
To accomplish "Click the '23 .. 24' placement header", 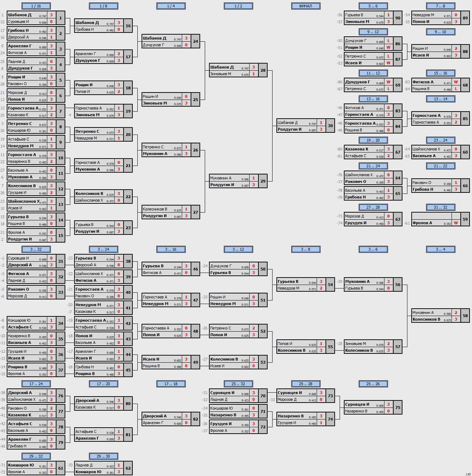I will point(441,140).
